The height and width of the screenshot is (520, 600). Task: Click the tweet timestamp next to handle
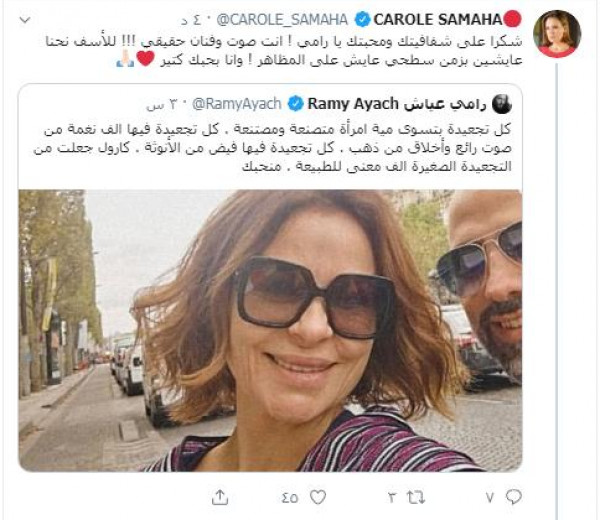(x=191, y=20)
